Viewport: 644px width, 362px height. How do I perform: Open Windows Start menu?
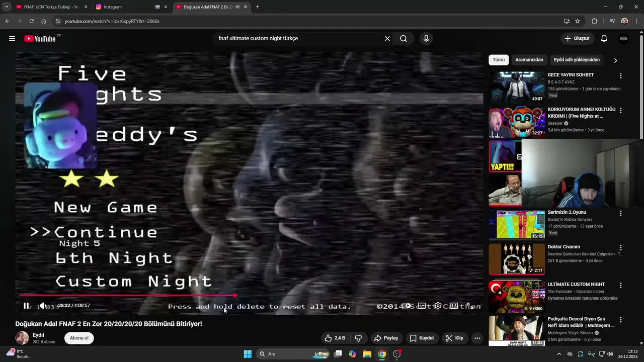(248, 354)
